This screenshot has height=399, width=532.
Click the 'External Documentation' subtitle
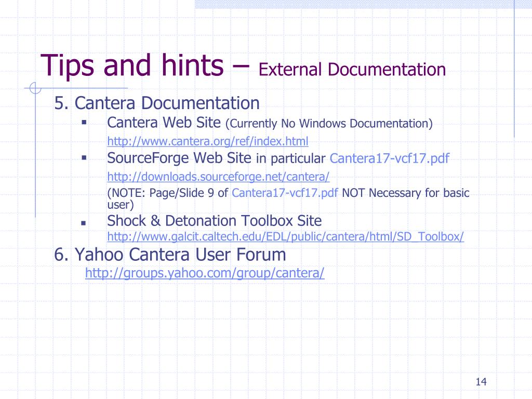352,70
